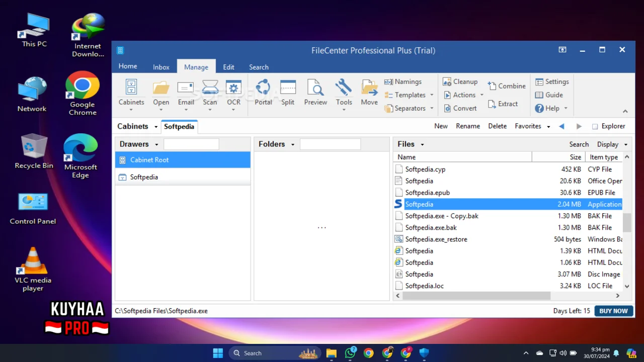Image resolution: width=644 pixels, height=362 pixels.
Task: Open the Preview tool
Action: [x=315, y=92]
